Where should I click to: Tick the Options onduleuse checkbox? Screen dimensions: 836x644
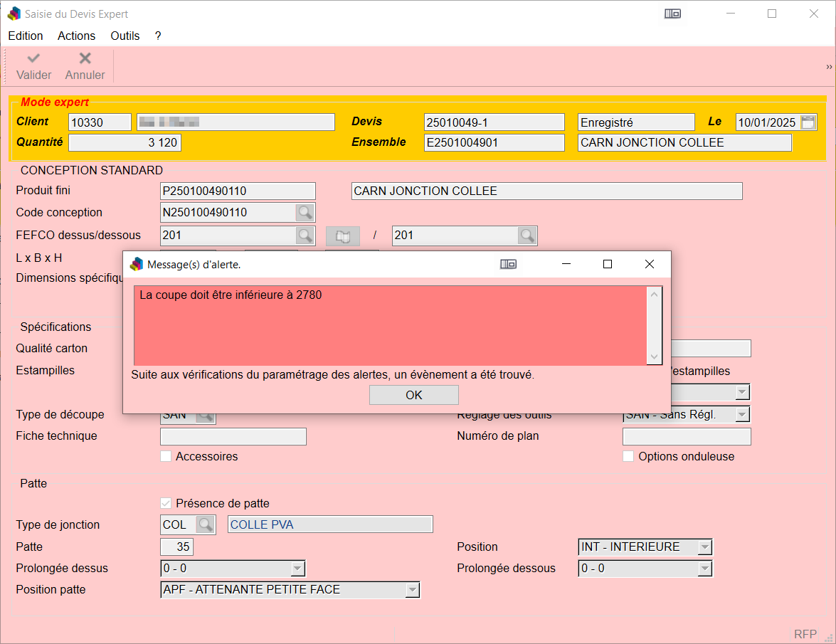tap(628, 457)
